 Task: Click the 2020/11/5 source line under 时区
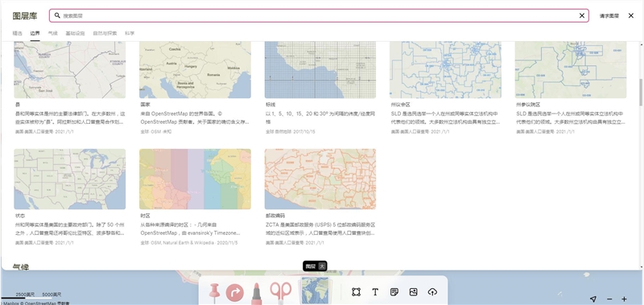point(189,242)
